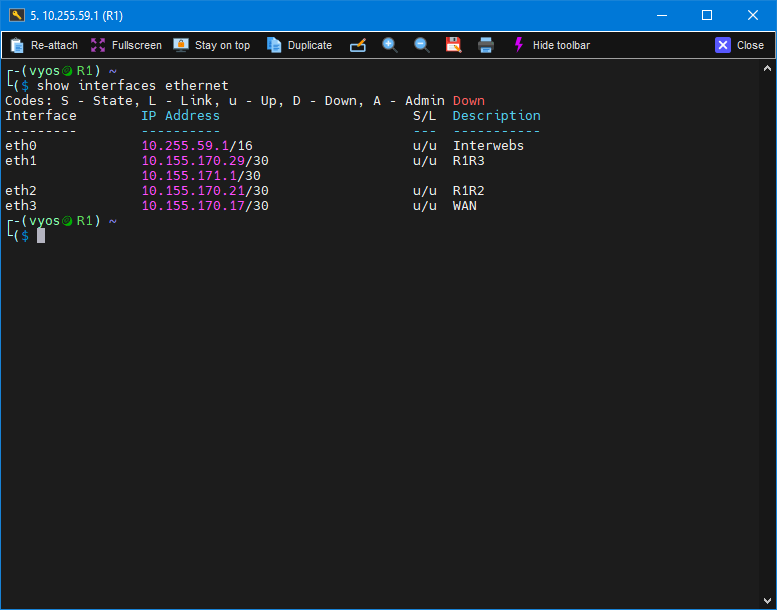Hide the toolbar using lightning button
This screenshot has height=610, width=777.
coord(550,45)
